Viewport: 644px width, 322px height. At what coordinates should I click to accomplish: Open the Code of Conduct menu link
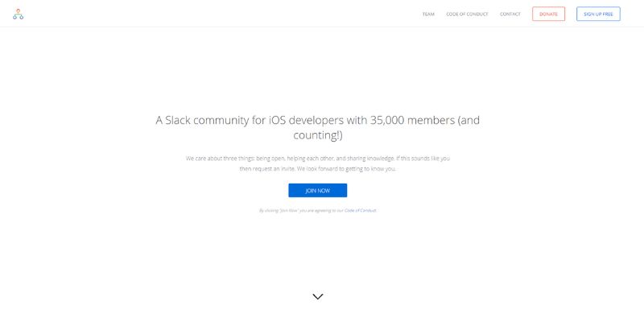pyautogui.click(x=467, y=14)
